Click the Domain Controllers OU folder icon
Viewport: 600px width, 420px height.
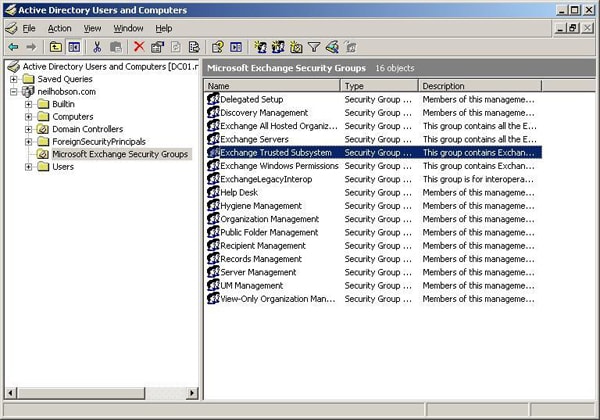coord(43,129)
